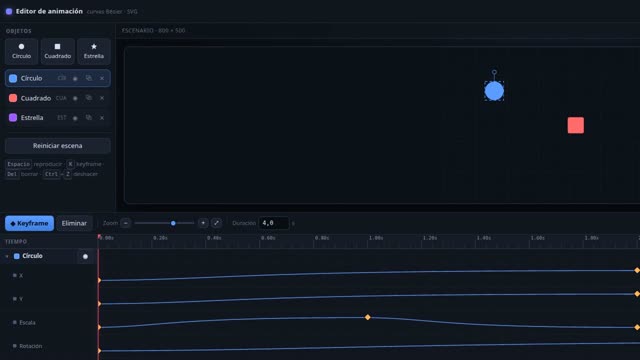Image resolution: width=640 pixels, height=360 pixels.
Task: Select the start keyframe on Rotación track
Action: point(100,351)
